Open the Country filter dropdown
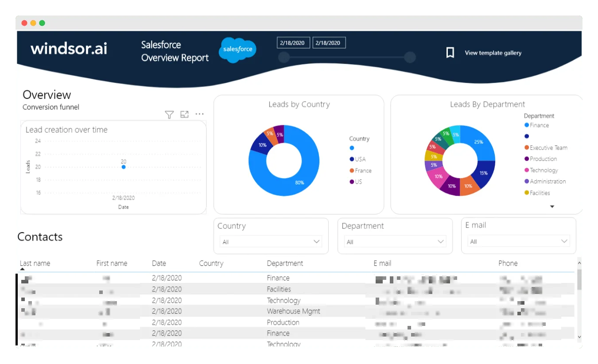 tap(271, 242)
